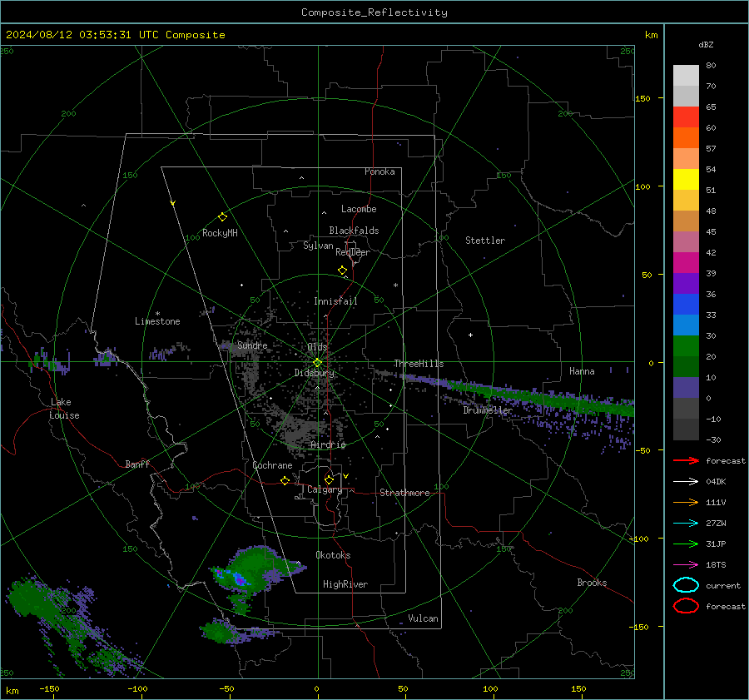Viewport: 749px width, 700px height.
Task: Click the Banff city label
Action: [137, 464]
